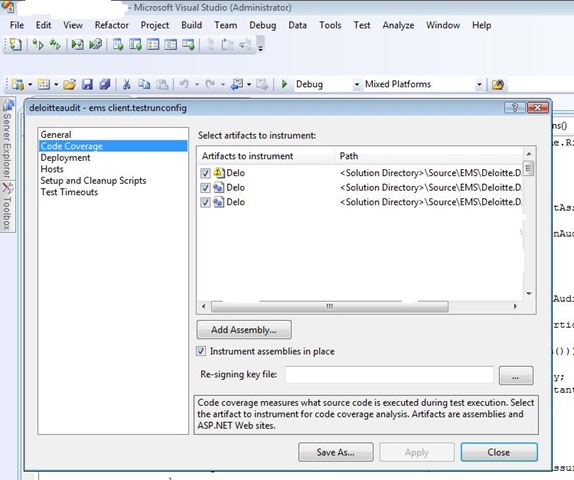Click the green Start Debugging arrow
574x480 pixels.
pos(284,84)
